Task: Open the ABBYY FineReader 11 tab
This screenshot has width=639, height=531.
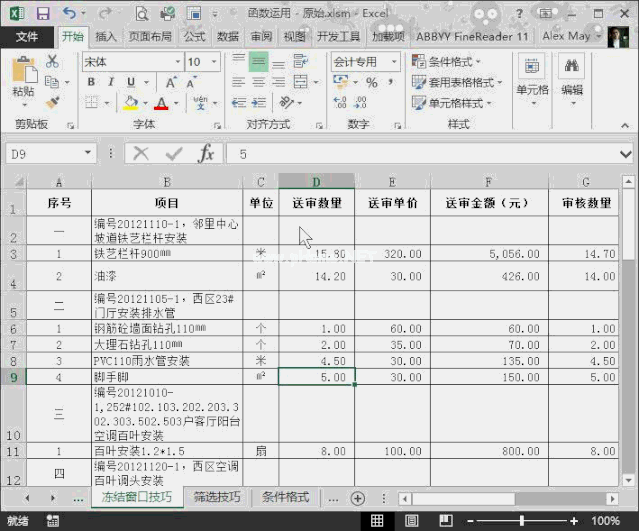Action: click(x=472, y=37)
